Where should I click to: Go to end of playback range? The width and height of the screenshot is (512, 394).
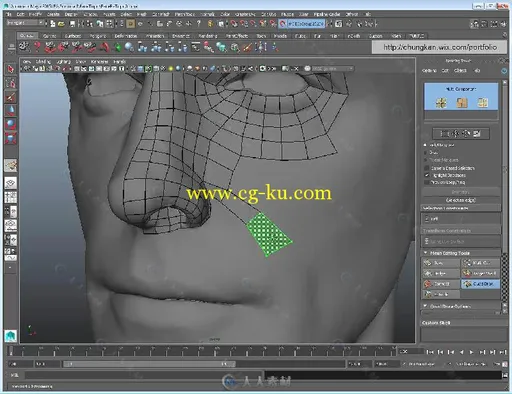503,352
